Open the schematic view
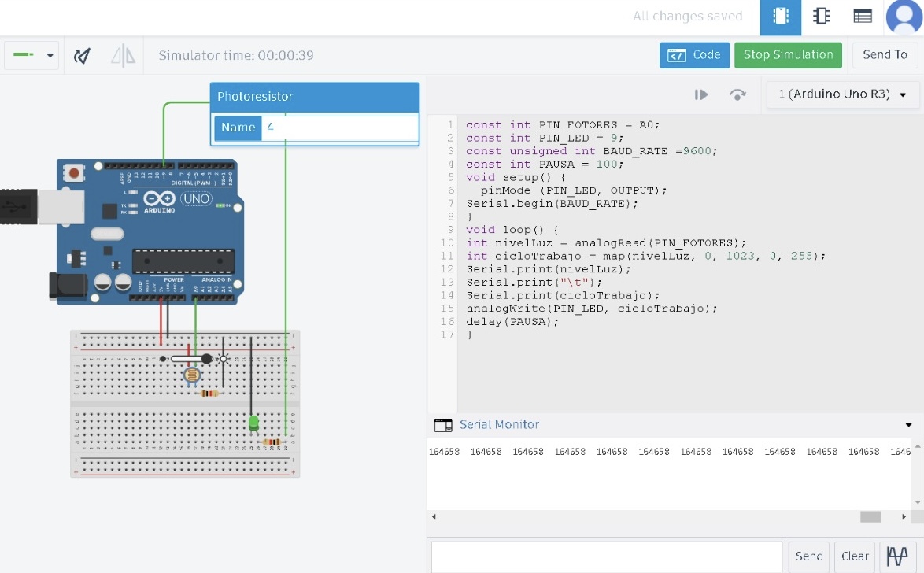The width and height of the screenshot is (924, 573). (821, 17)
